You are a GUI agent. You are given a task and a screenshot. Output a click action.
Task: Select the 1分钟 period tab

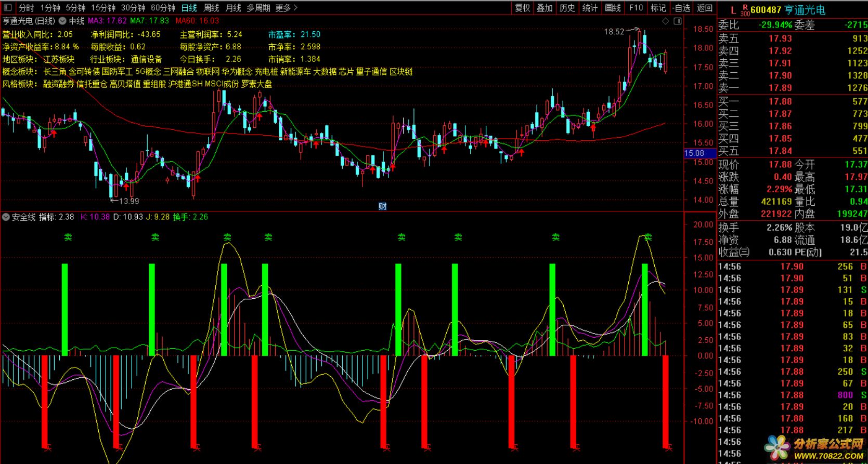[50, 8]
